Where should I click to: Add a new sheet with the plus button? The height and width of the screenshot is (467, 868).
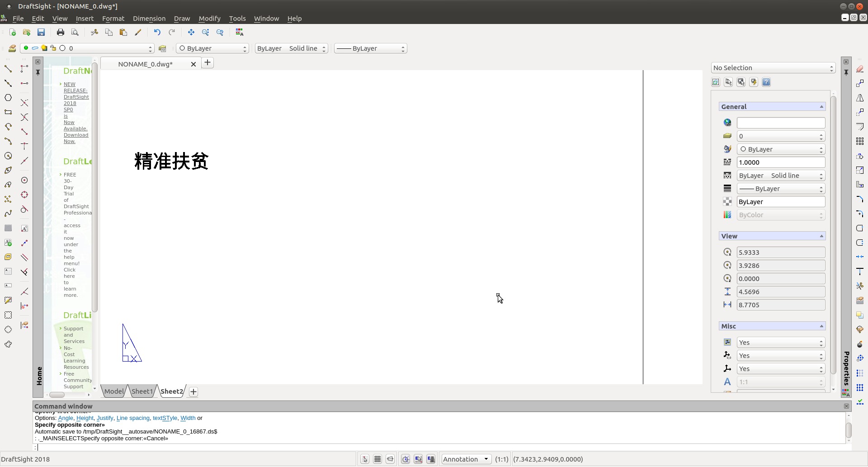pyautogui.click(x=193, y=392)
